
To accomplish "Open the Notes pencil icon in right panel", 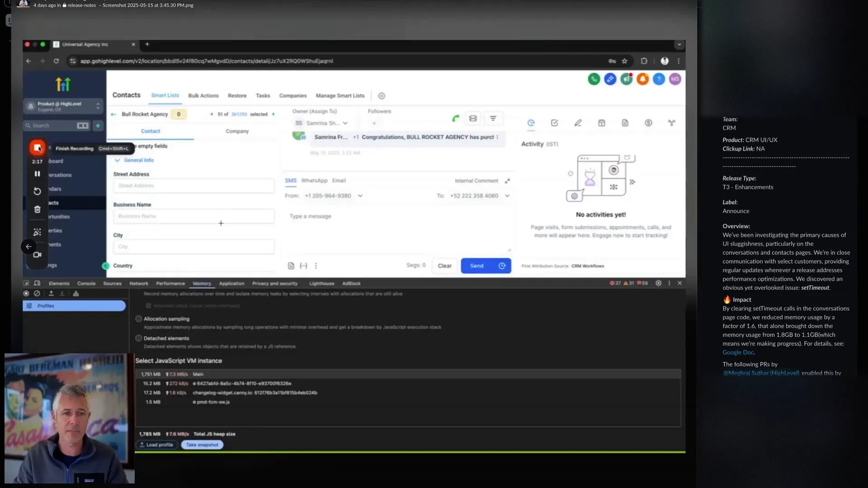I will click(578, 123).
